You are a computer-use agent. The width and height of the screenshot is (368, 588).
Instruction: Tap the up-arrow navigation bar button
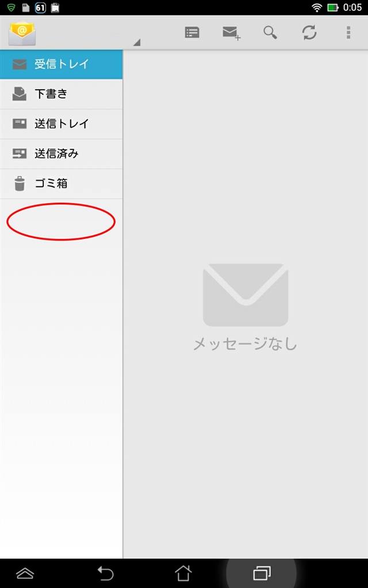(x=25, y=574)
